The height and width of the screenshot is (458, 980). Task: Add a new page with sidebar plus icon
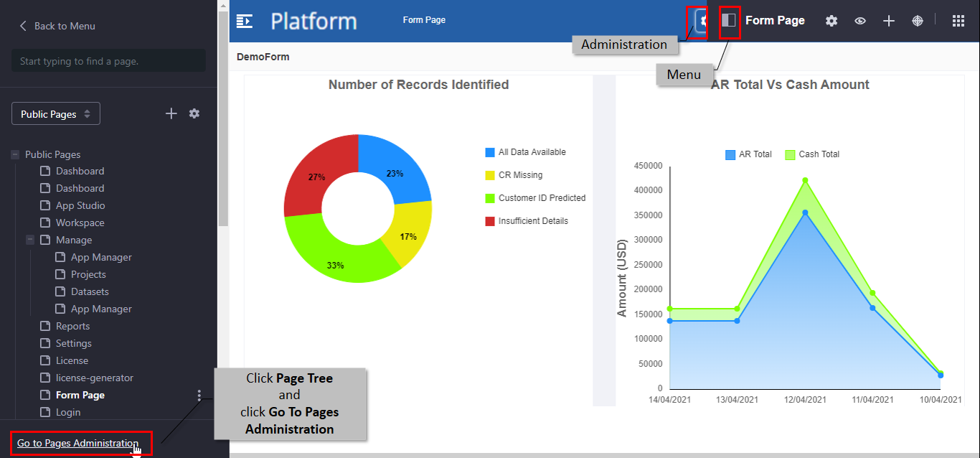pyautogui.click(x=171, y=113)
